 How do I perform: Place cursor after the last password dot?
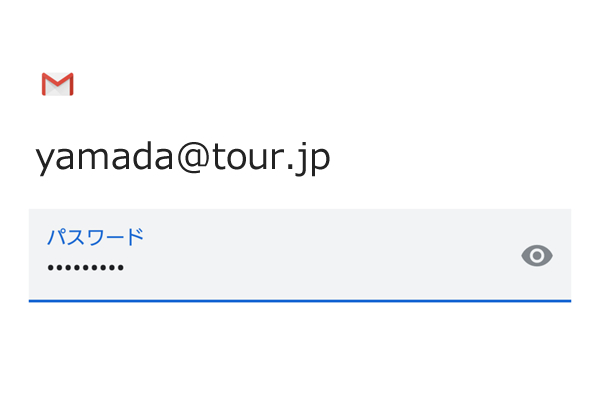[x=124, y=267]
